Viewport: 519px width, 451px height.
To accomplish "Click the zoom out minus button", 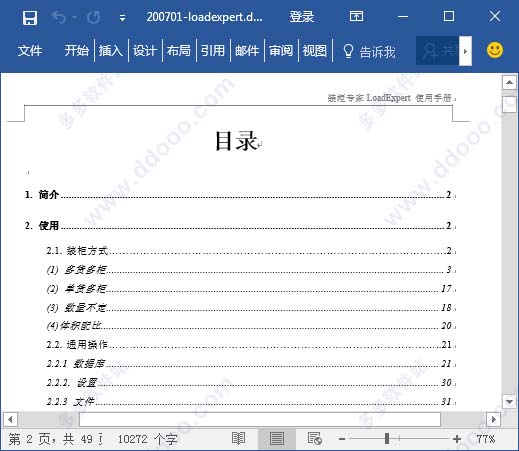I will (342, 439).
